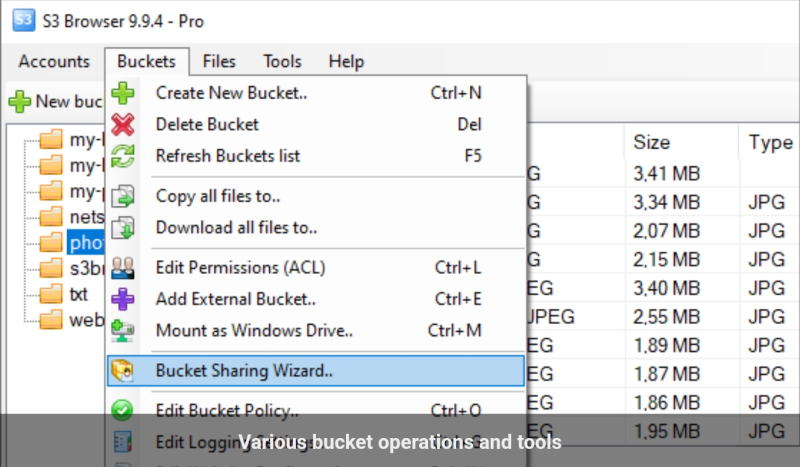Image resolution: width=800 pixels, height=467 pixels.
Task: Click the 2,15 MB size cell
Action: [x=666, y=260]
